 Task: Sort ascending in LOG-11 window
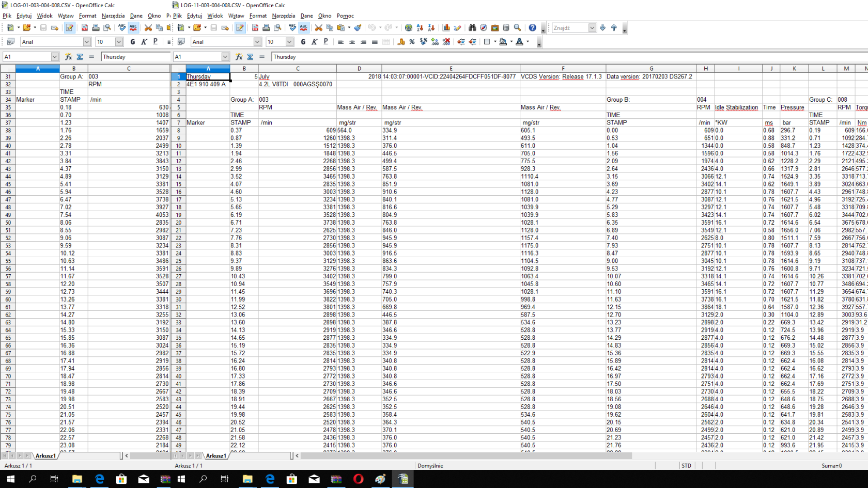(420, 28)
